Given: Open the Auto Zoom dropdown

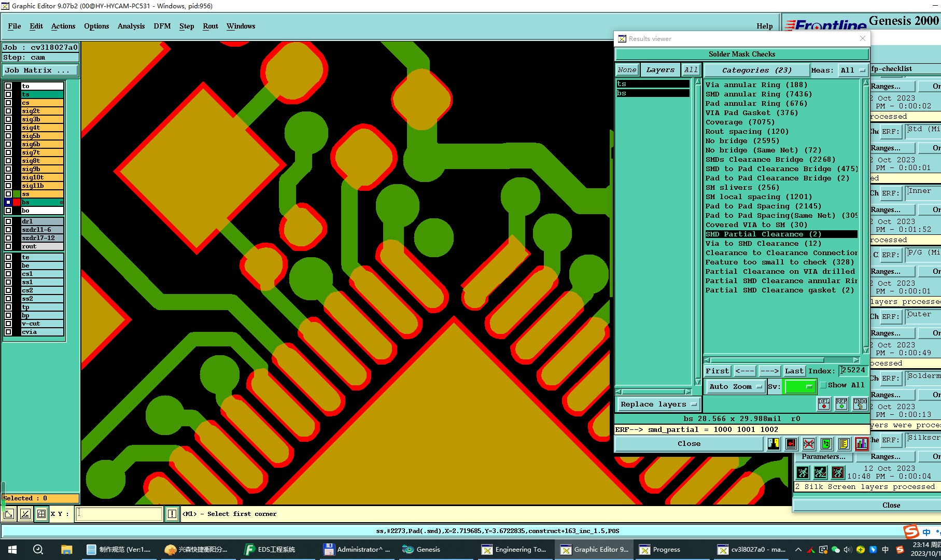Looking at the screenshot, I should coord(735,386).
